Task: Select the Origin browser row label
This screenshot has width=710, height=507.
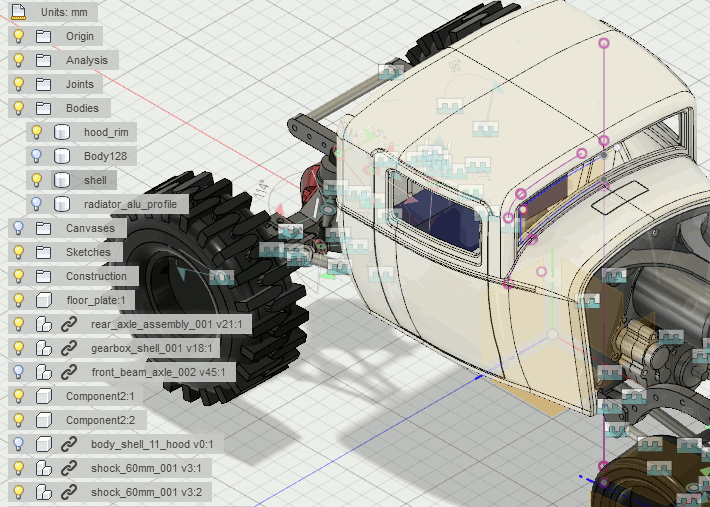Action: pos(80,36)
